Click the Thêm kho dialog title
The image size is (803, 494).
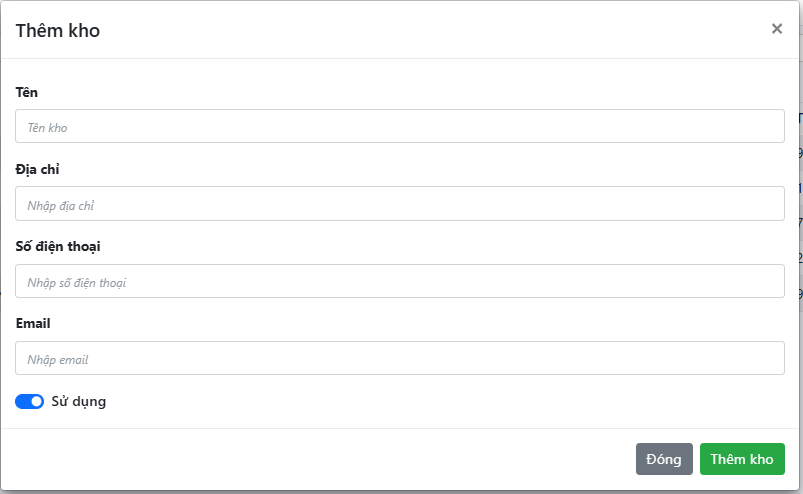click(58, 30)
